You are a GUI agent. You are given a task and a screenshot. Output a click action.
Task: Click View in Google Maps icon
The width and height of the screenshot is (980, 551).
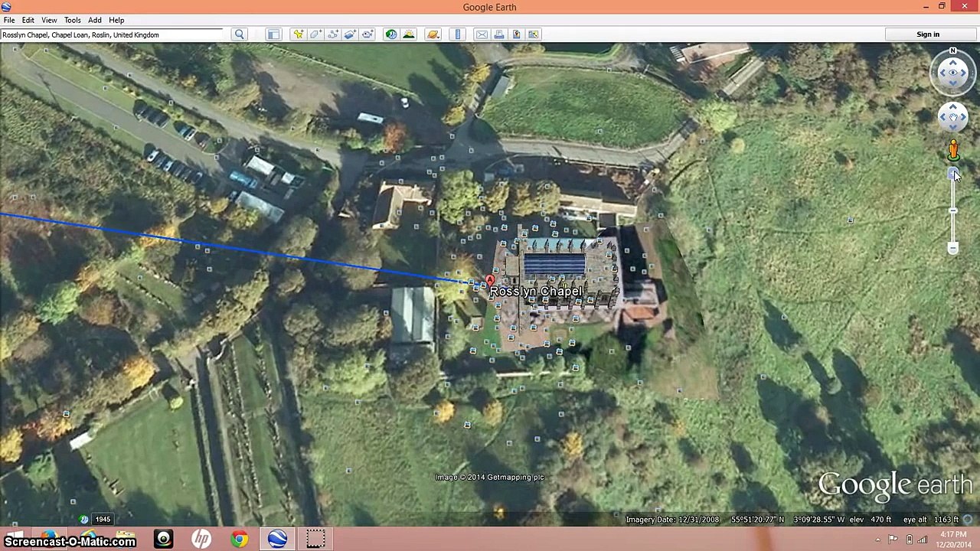[534, 34]
